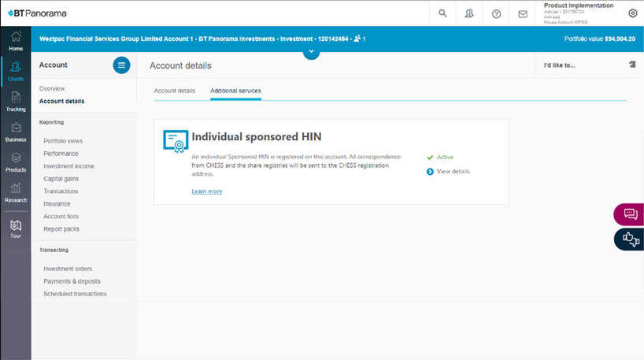
Task: Click the View details arrow icon
Action: pos(430,172)
